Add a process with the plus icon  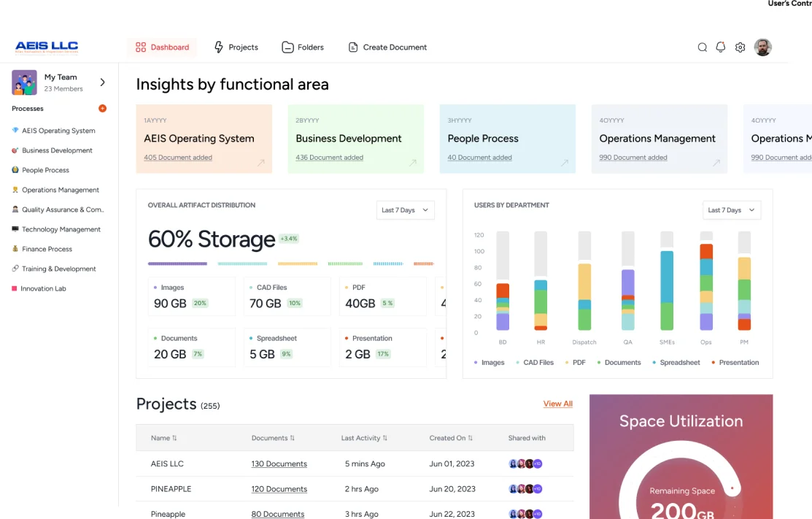[102, 109]
